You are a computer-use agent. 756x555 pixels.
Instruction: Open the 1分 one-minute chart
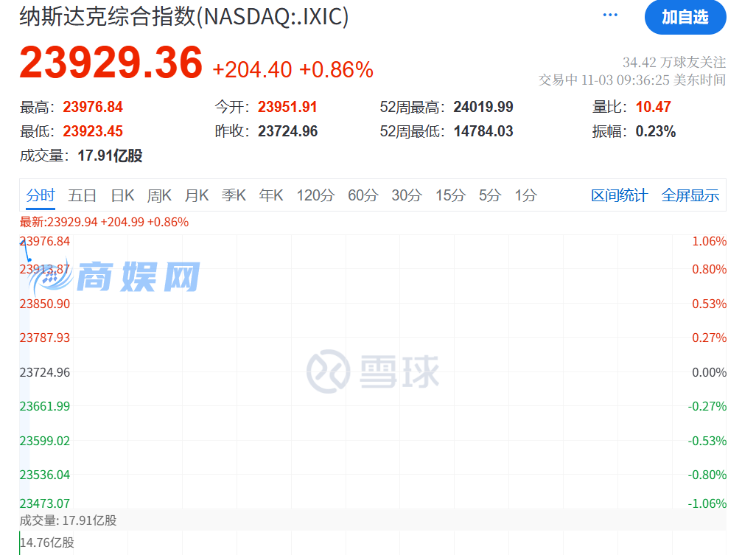coord(524,196)
